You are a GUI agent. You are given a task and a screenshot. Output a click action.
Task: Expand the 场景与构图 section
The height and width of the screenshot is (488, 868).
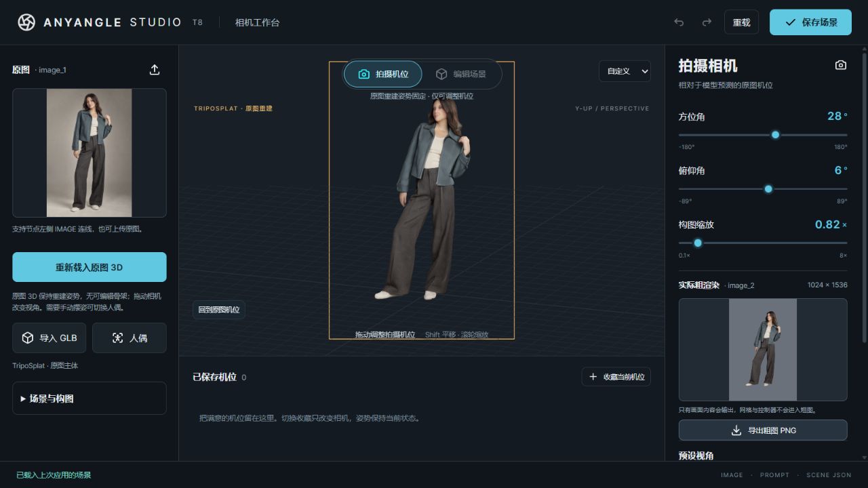[x=90, y=399]
